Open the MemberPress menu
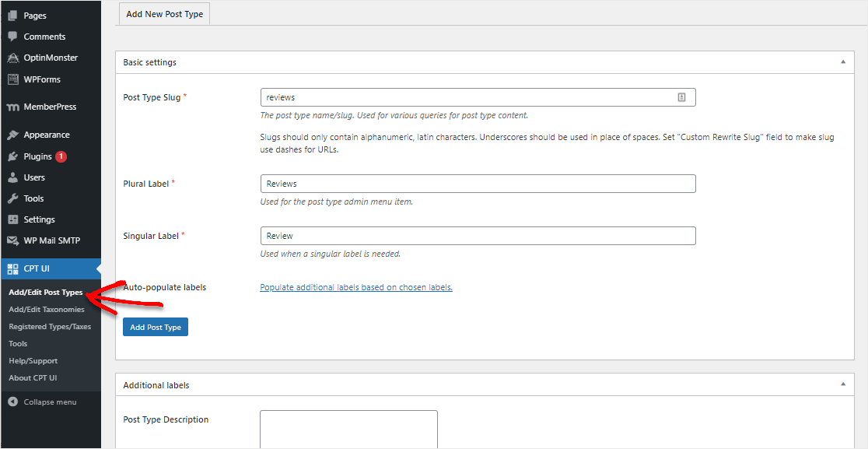Image resolution: width=868 pixels, height=449 pixels. click(x=51, y=107)
